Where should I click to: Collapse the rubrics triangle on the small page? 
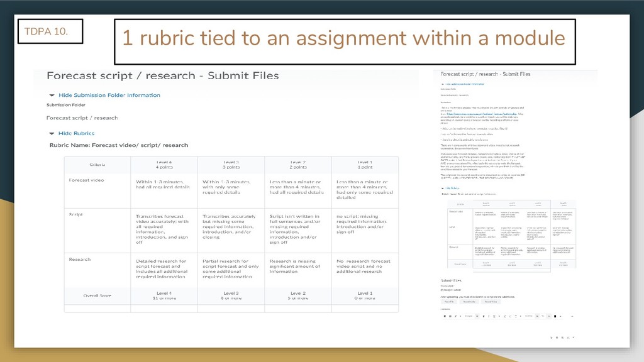click(442, 189)
